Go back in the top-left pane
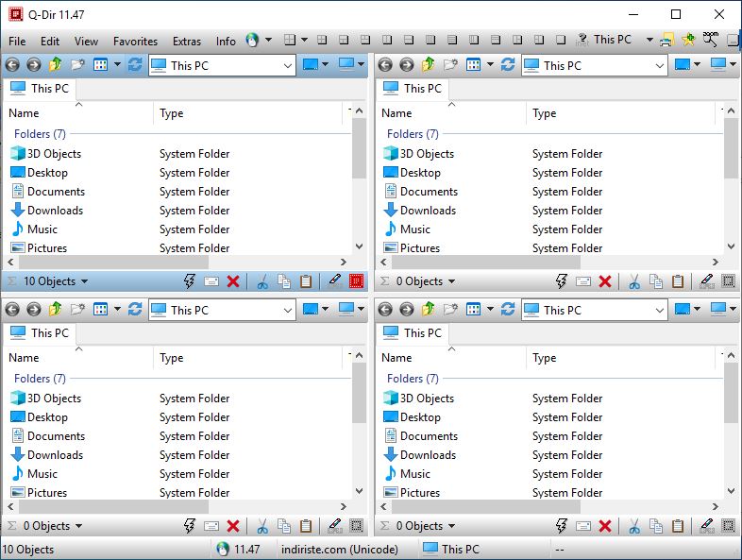742x560 pixels. 13,64
